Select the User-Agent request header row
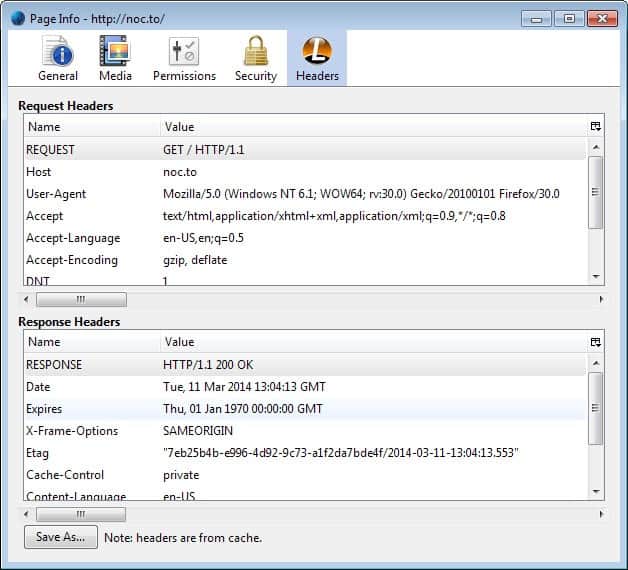 (x=300, y=194)
